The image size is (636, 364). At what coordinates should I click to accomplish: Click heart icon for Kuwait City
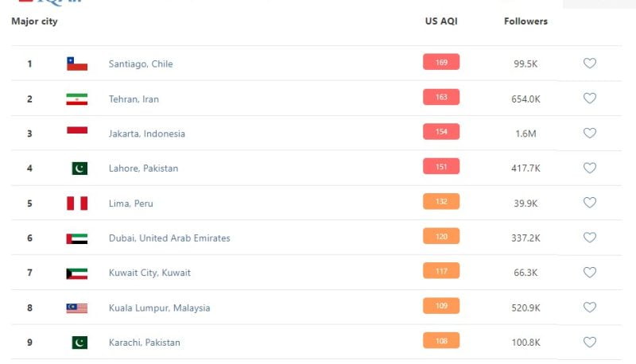(589, 273)
